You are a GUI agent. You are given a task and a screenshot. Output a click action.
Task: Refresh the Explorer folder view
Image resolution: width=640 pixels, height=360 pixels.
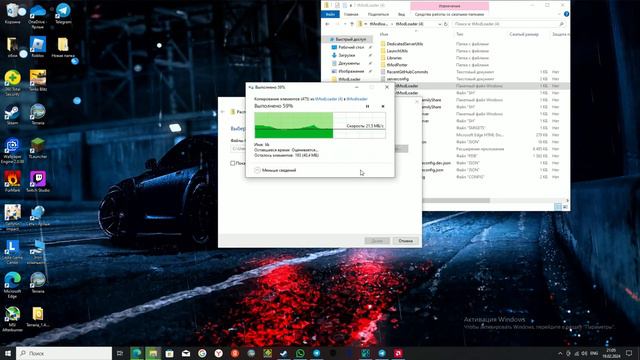click(446, 24)
